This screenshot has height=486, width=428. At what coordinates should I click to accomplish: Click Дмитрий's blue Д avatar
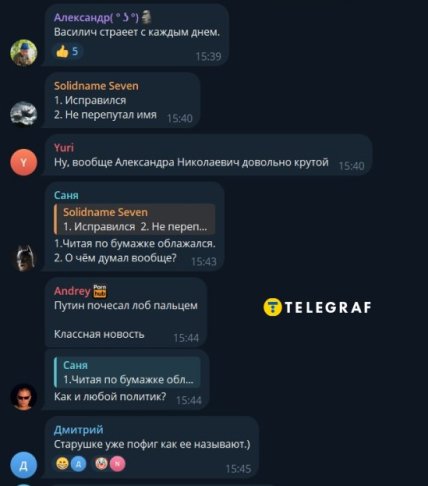click(x=24, y=465)
